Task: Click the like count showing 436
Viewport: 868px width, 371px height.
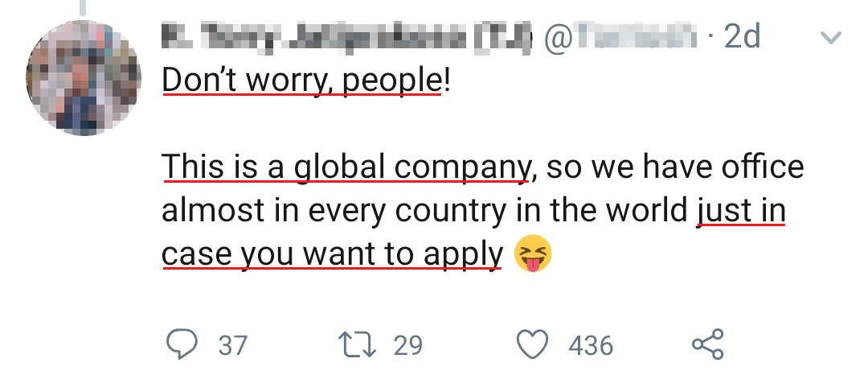Action: tap(591, 345)
